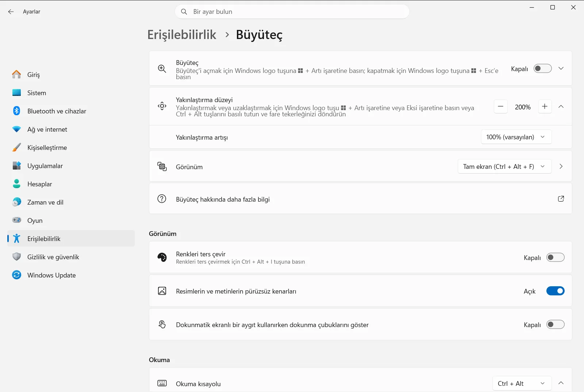Click the Giriş home icon
Screen dimensions: 584x392
point(16,74)
